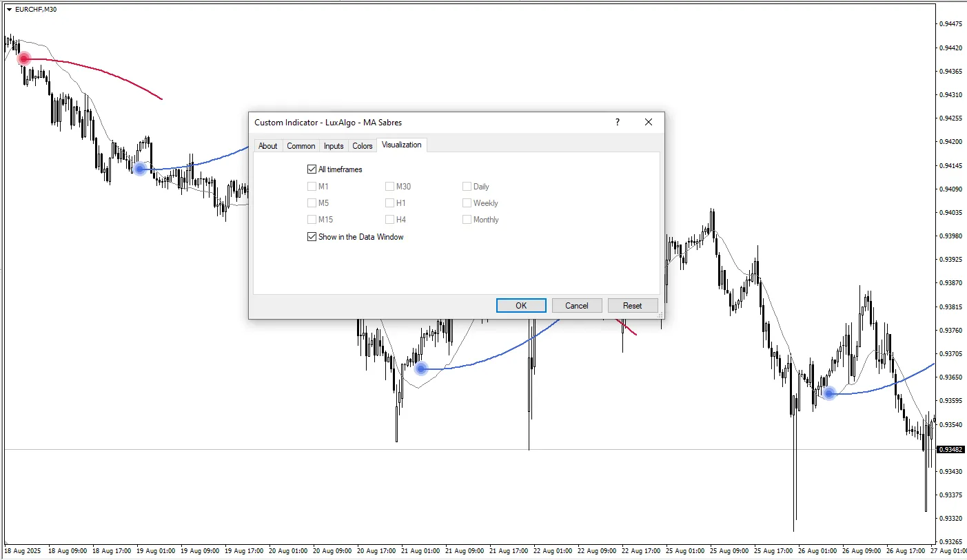The width and height of the screenshot is (967, 560).
Task: Check the M5 timeframe box
Action: (x=312, y=203)
